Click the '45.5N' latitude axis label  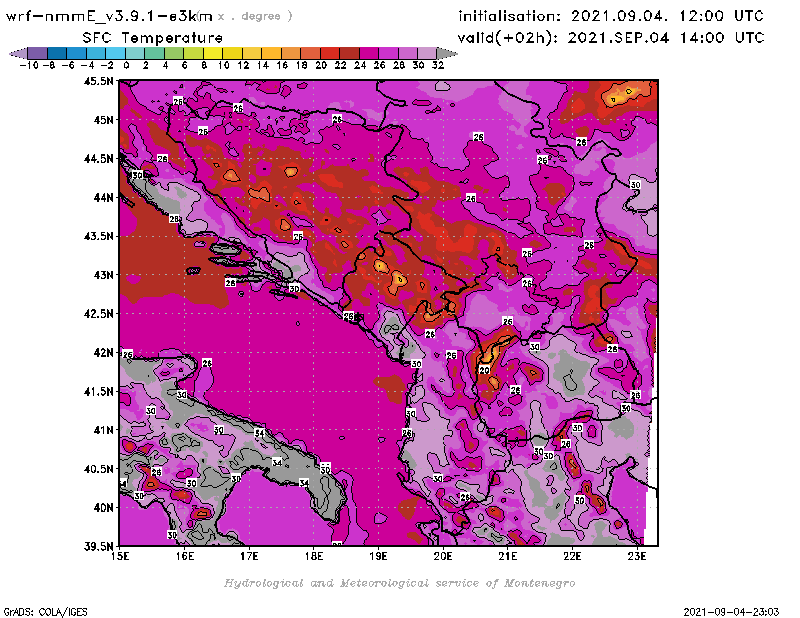[x=98, y=81]
